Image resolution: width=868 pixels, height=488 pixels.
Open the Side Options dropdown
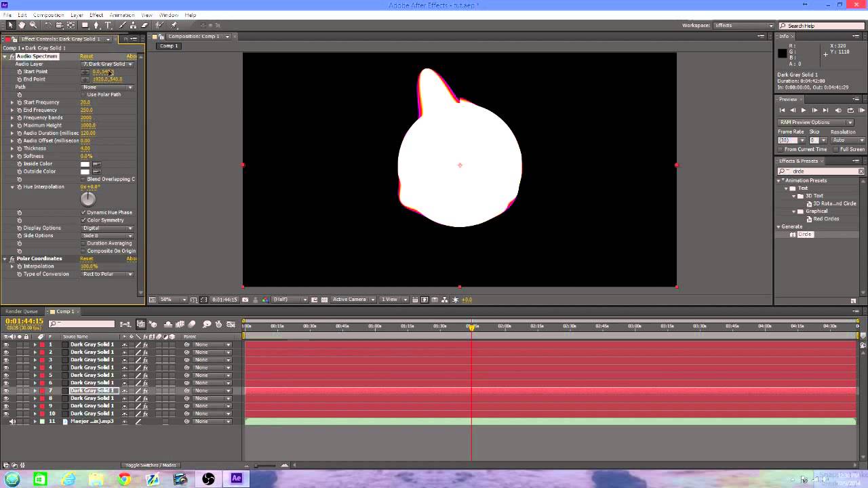pos(107,236)
